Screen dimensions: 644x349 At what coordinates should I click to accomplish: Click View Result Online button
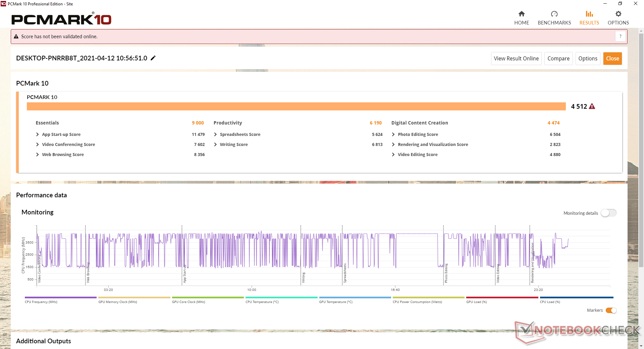pos(516,58)
